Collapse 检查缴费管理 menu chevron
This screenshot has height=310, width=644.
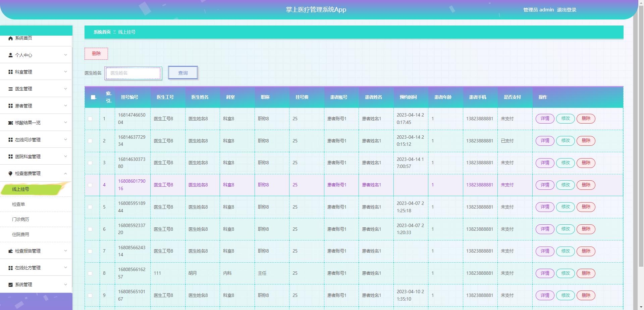pyautogui.click(x=65, y=173)
